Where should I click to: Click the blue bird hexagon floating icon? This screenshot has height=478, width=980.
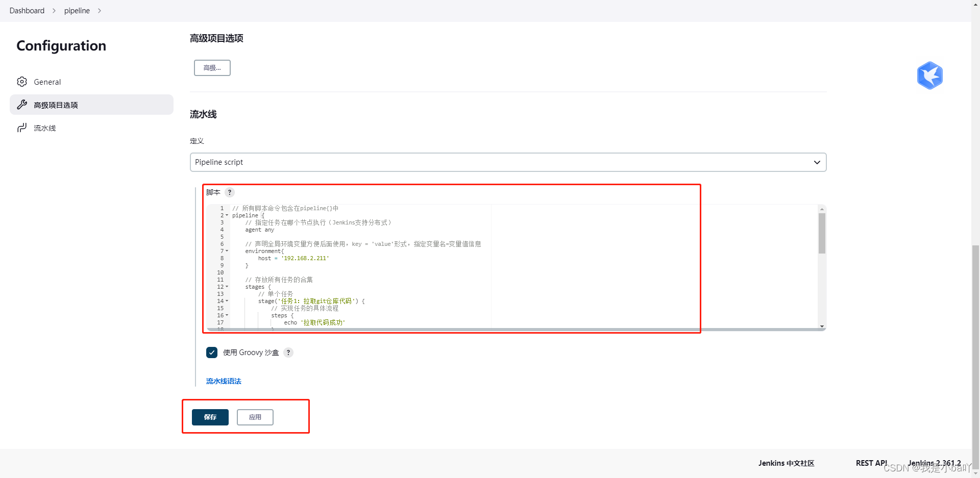point(929,76)
